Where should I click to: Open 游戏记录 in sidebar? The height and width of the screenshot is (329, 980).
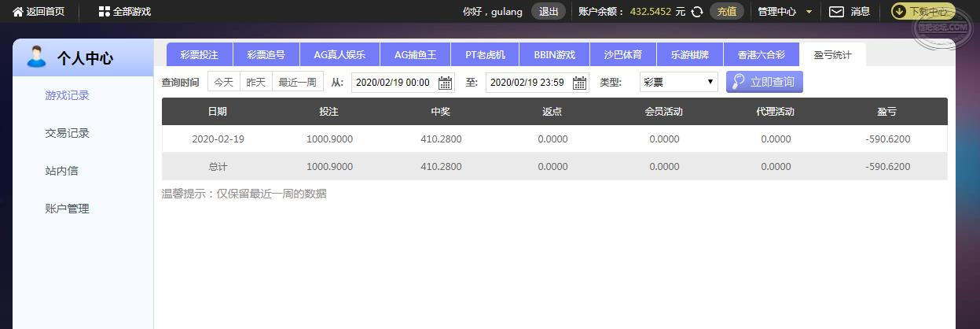(x=68, y=95)
